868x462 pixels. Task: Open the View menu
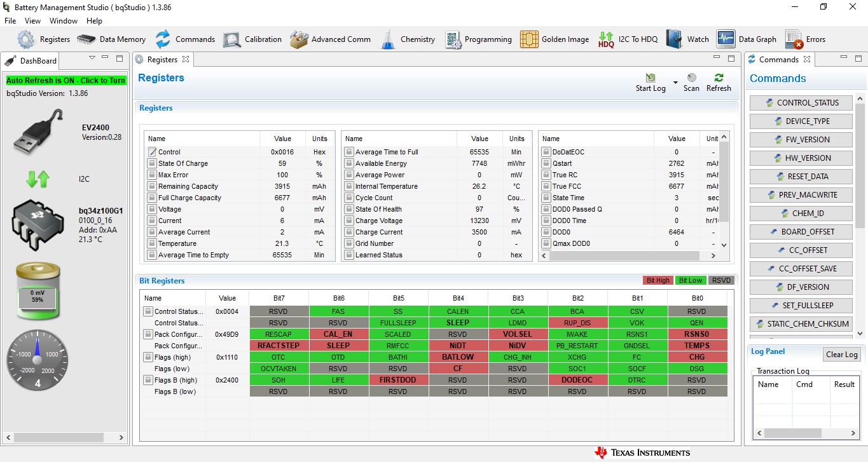pos(33,21)
